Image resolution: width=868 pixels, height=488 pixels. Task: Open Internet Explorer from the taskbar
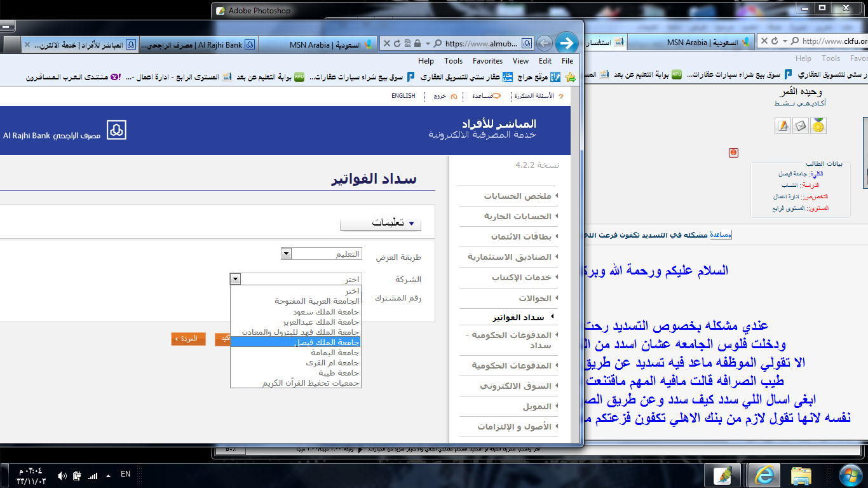tap(763, 475)
